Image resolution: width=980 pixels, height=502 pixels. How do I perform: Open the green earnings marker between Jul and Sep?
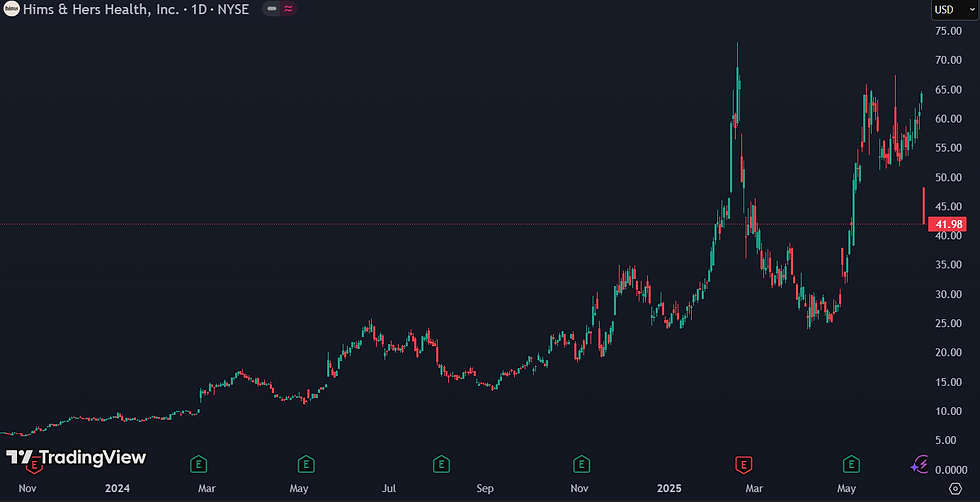tap(441, 464)
